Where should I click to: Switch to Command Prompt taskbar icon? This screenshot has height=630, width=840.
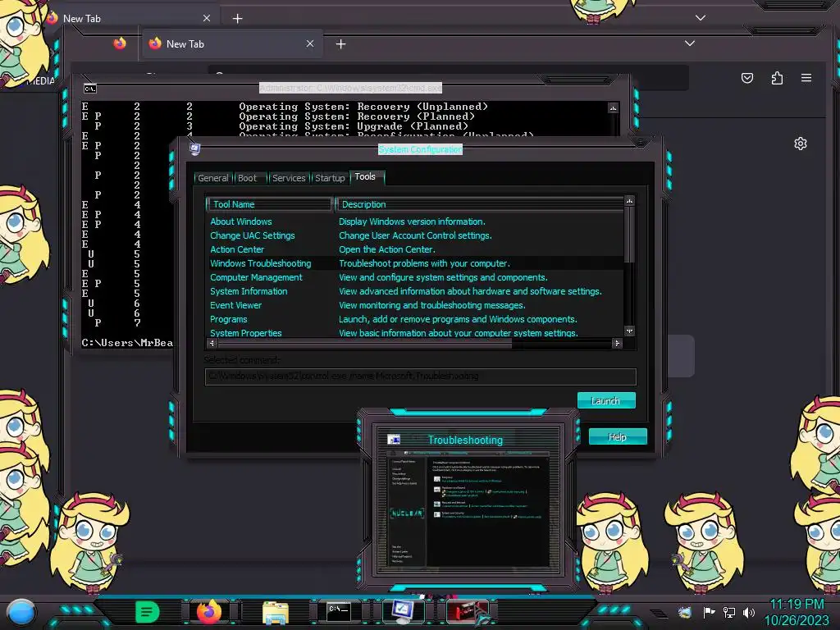(339, 611)
